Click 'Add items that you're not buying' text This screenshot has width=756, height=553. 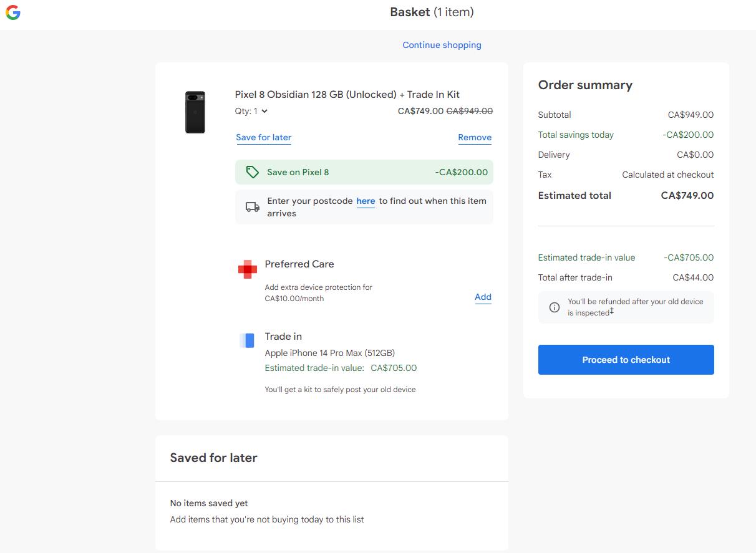pyautogui.click(x=267, y=519)
